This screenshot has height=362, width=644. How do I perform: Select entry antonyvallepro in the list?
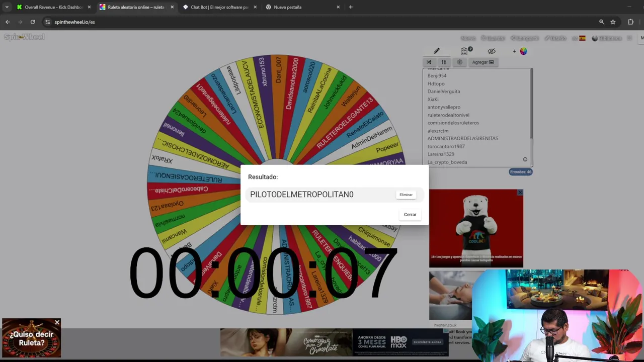[444, 107]
